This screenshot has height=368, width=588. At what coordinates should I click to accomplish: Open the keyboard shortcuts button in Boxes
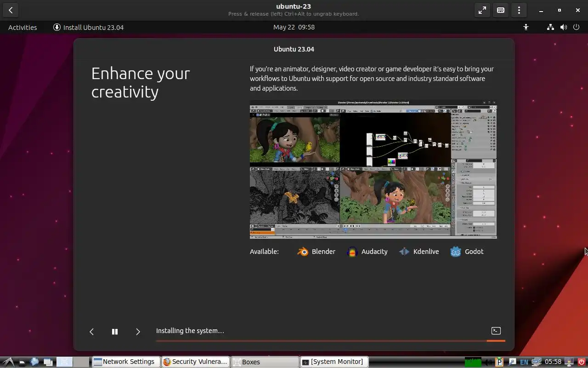point(501,10)
